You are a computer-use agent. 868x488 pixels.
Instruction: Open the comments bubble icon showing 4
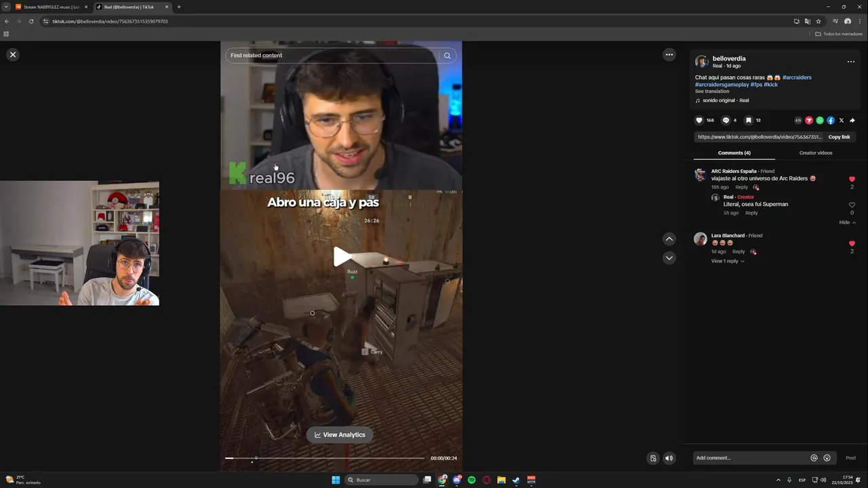[726, 120]
